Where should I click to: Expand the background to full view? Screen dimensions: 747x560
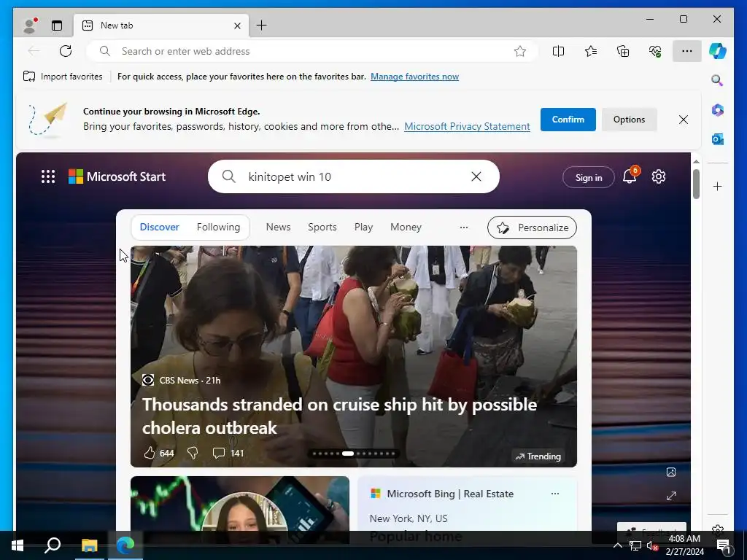click(x=671, y=496)
